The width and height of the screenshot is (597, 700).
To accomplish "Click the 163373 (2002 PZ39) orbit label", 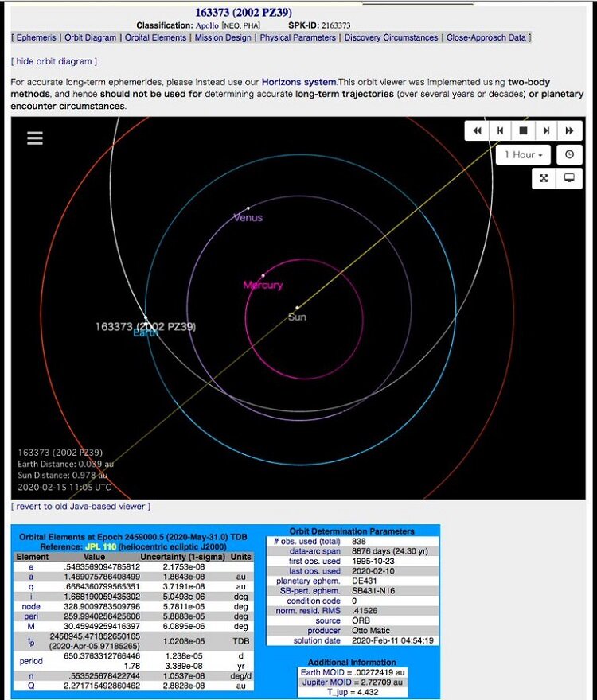I will (146, 326).
